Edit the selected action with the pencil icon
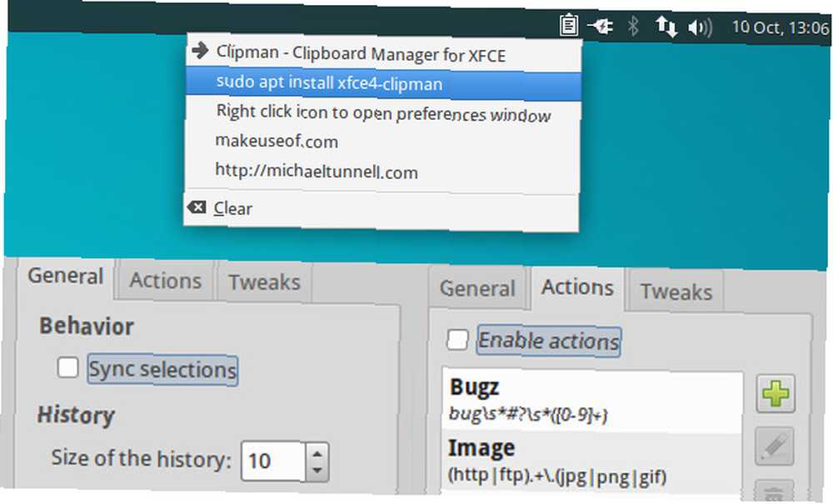Viewport: 833px width, 504px height. pos(775,447)
